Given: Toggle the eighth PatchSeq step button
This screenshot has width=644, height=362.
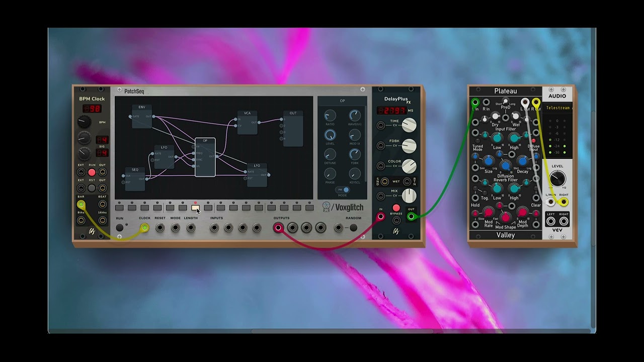Looking at the screenshot, I should pyautogui.click(x=208, y=208).
